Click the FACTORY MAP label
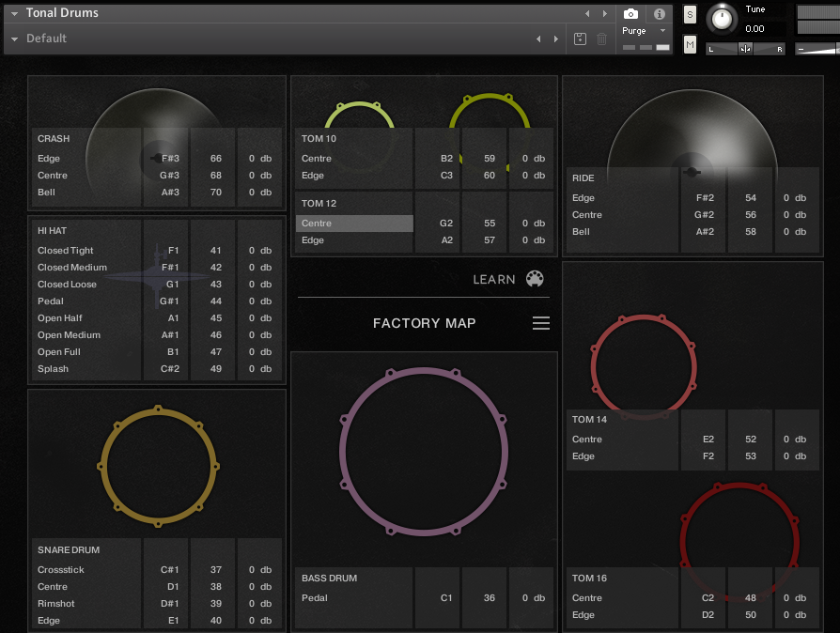The height and width of the screenshot is (633, 840). click(425, 323)
